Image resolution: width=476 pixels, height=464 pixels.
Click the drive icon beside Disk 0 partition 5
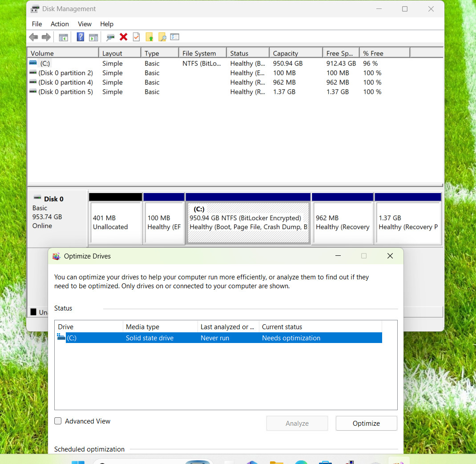click(x=33, y=91)
